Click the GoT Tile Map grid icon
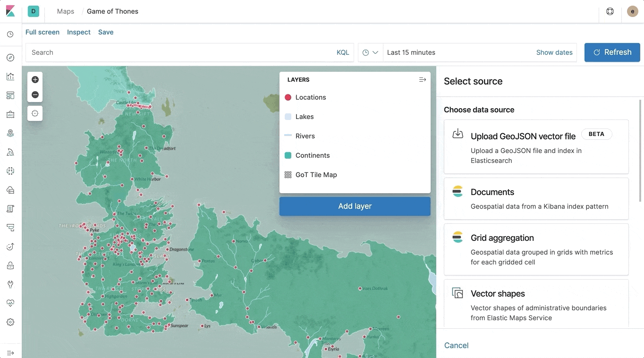 pyautogui.click(x=288, y=175)
